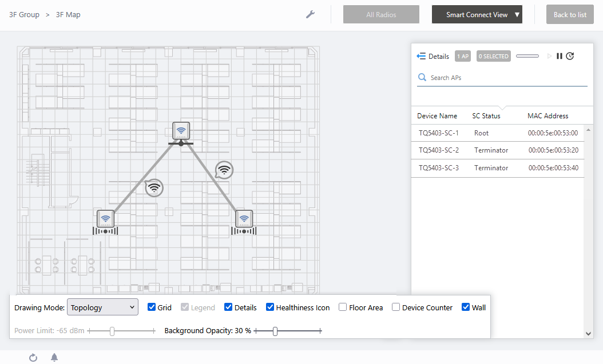Disable the Grid checkbox
The width and height of the screenshot is (603, 364).
tap(152, 307)
